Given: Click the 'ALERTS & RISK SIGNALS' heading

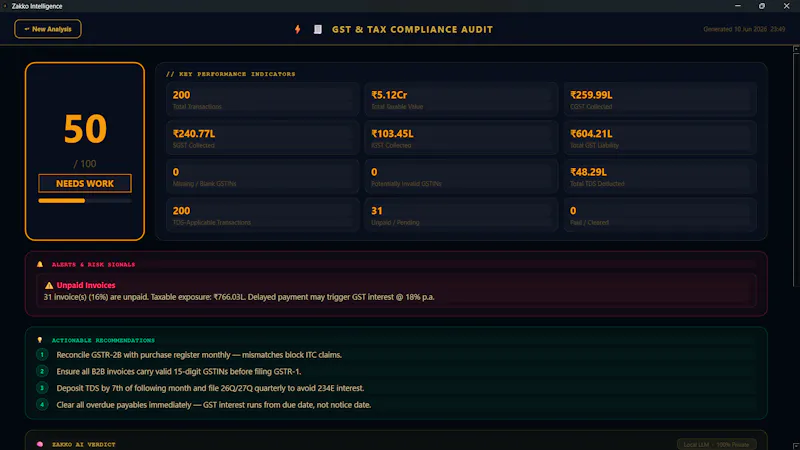Looking at the screenshot, I should (x=93, y=264).
